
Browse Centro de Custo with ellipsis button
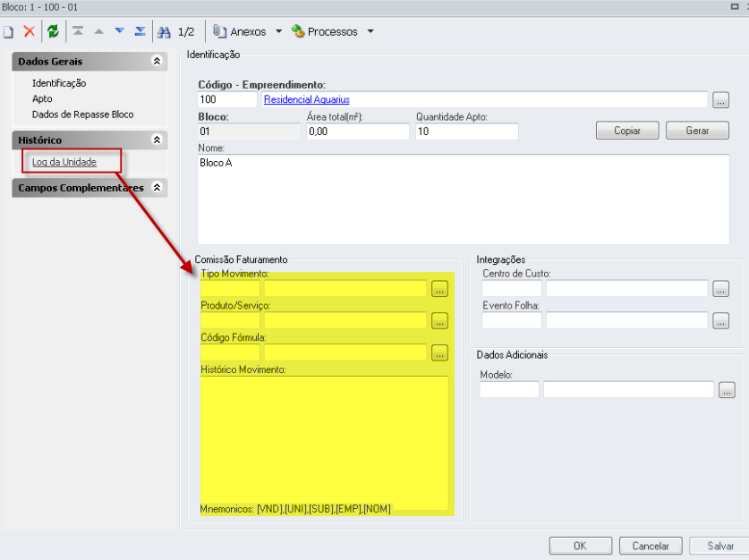[x=721, y=289]
